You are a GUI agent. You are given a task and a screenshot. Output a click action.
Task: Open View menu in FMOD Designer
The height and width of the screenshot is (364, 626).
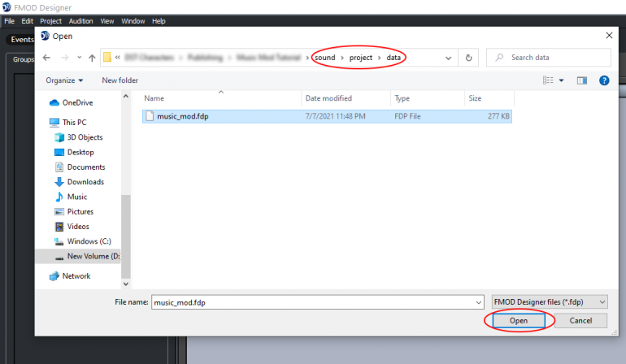[x=107, y=21]
